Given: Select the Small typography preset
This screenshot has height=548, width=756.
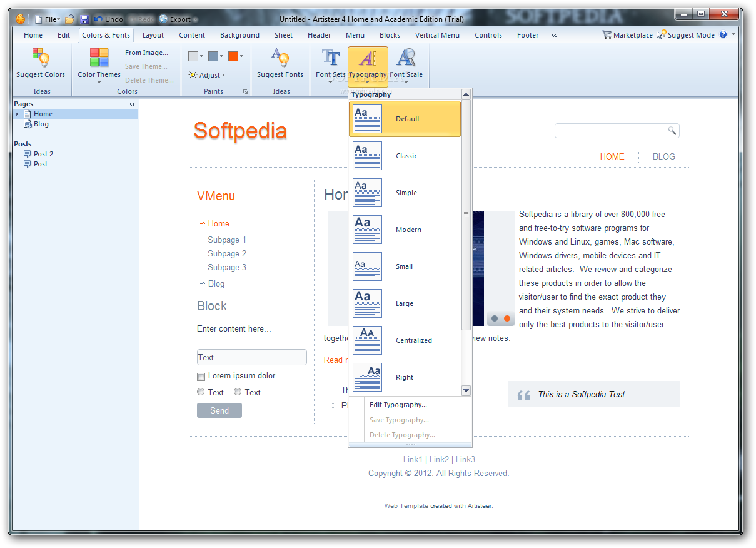Looking at the screenshot, I should (405, 266).
